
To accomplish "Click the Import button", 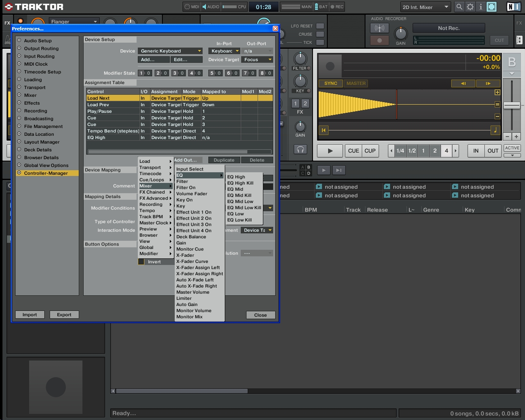I will click(30, 315).
